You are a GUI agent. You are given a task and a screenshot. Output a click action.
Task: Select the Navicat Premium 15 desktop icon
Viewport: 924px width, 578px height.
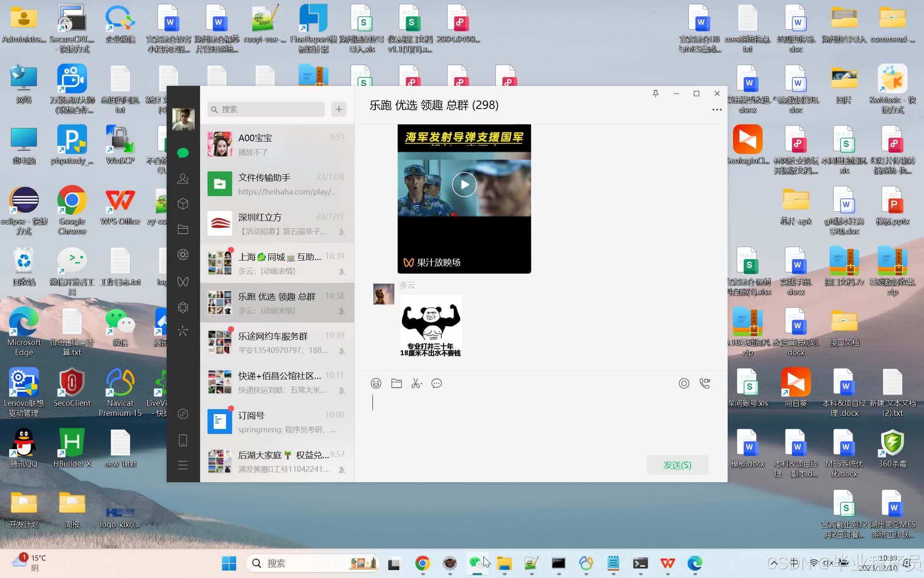tap(120, 392)
